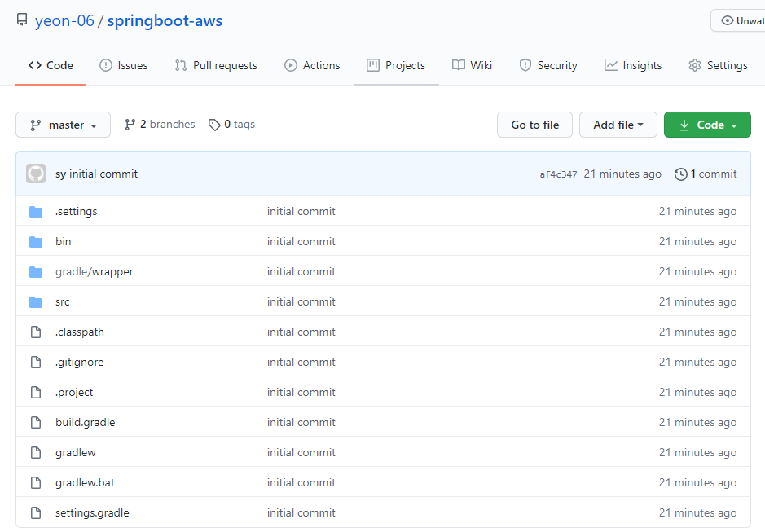Open the .settings folder
Image resolution: width=765 pixels, height=532 pixels.
[x=76, y=211]
